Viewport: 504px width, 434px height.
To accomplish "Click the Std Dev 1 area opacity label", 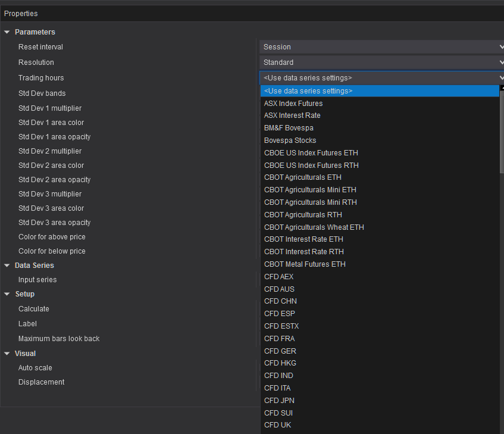I will (54, 137).
